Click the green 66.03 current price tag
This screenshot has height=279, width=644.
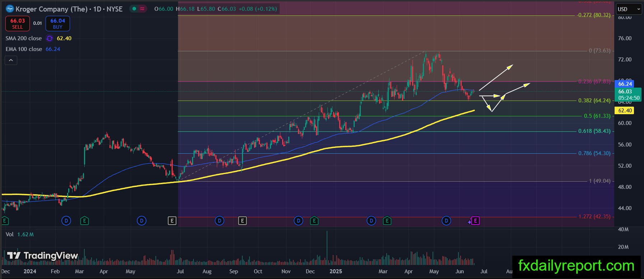pyautogui.click(x=625, y=92)
